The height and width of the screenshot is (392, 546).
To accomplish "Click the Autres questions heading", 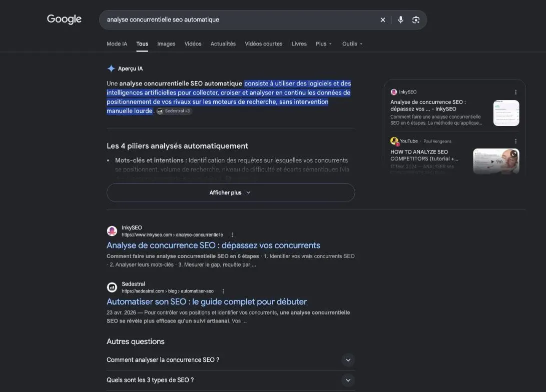I will [x=136, y=341].
